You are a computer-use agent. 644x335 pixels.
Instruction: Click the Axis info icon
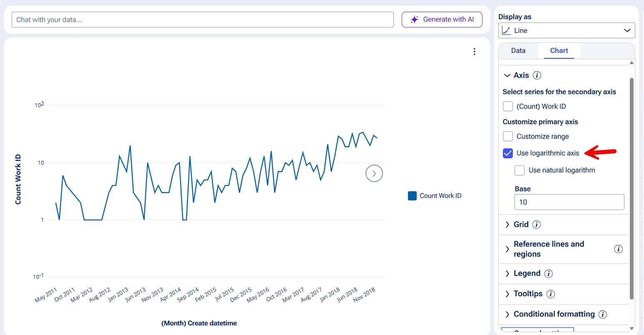[x=537, y=75]
